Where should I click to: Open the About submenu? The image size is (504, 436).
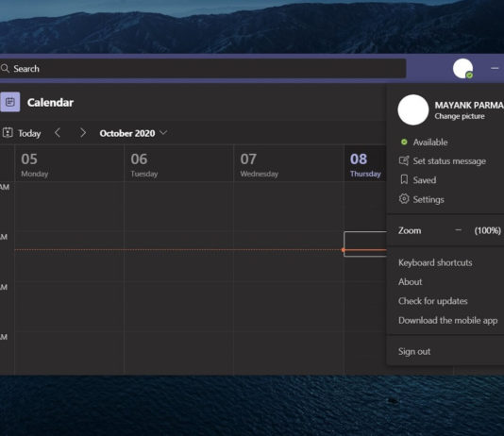tap(410, 282)
